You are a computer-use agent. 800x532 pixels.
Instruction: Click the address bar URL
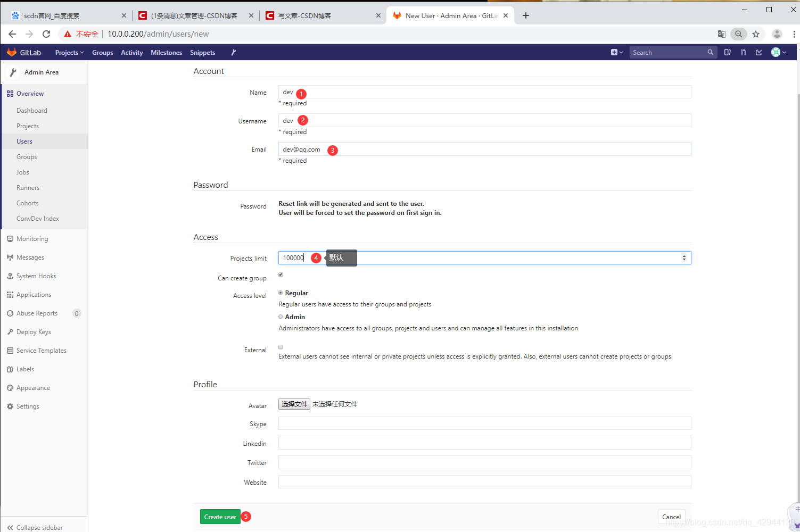(158, 34)
